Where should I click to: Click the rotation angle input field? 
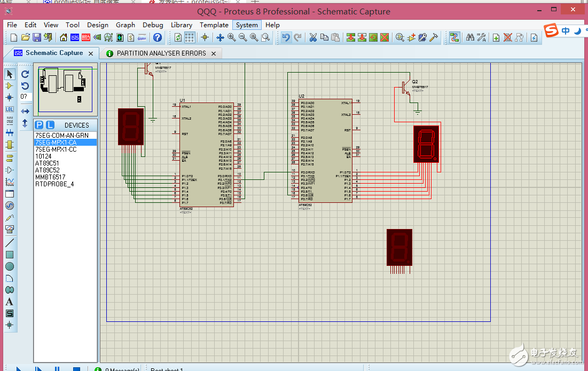tap(26, 97)
